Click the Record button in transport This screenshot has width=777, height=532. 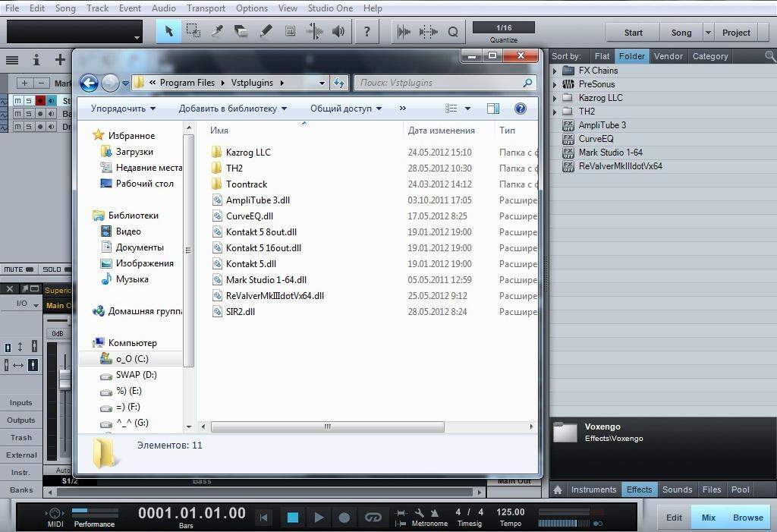(344, 518)
